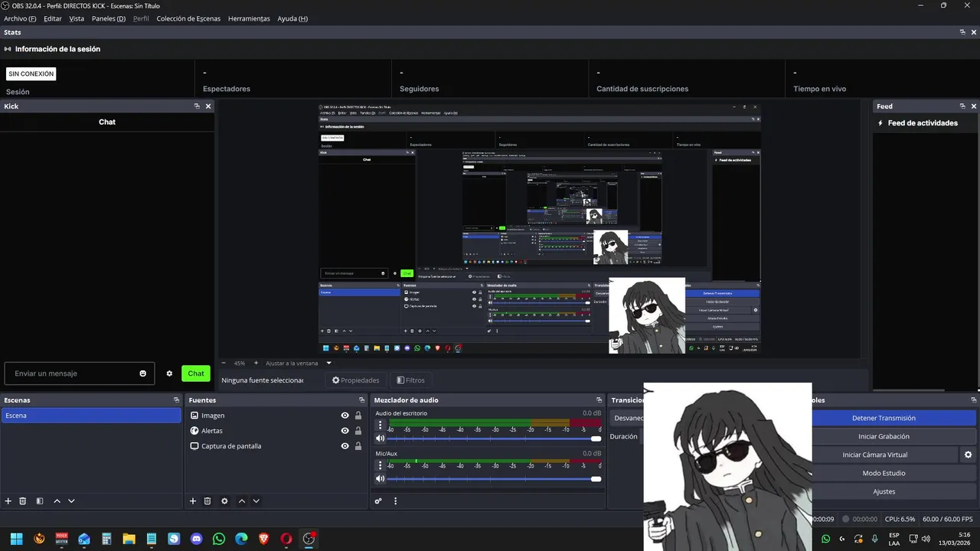
Task: Mute Audio del escritorio speaker icon
Action: coord(381,439)
